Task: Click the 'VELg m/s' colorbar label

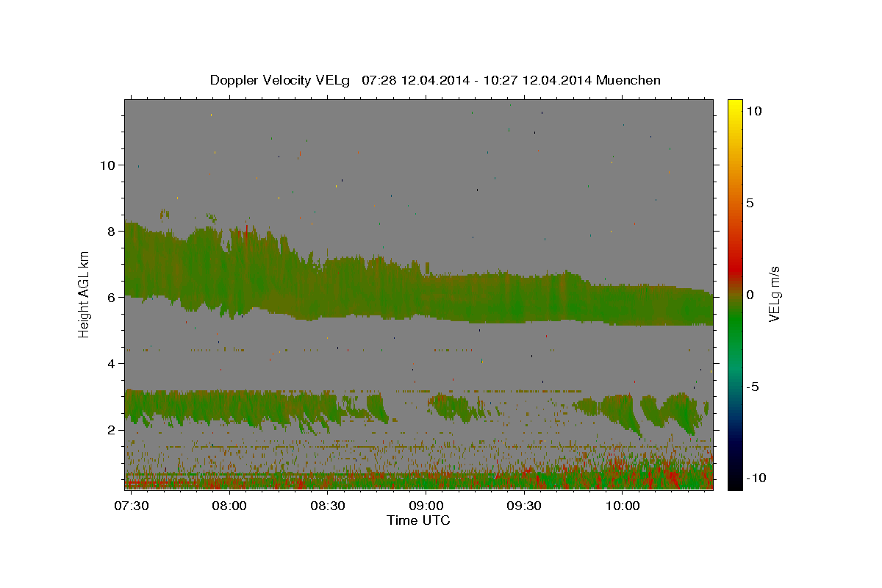Action: point(774,294)
